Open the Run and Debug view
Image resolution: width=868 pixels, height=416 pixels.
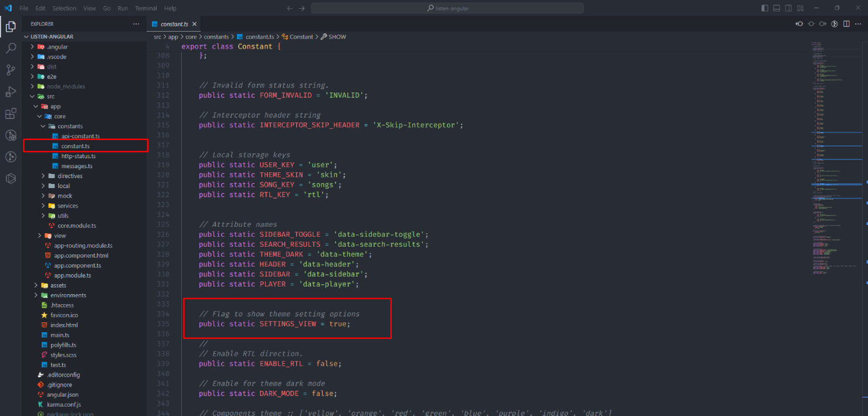pos(11,92)
